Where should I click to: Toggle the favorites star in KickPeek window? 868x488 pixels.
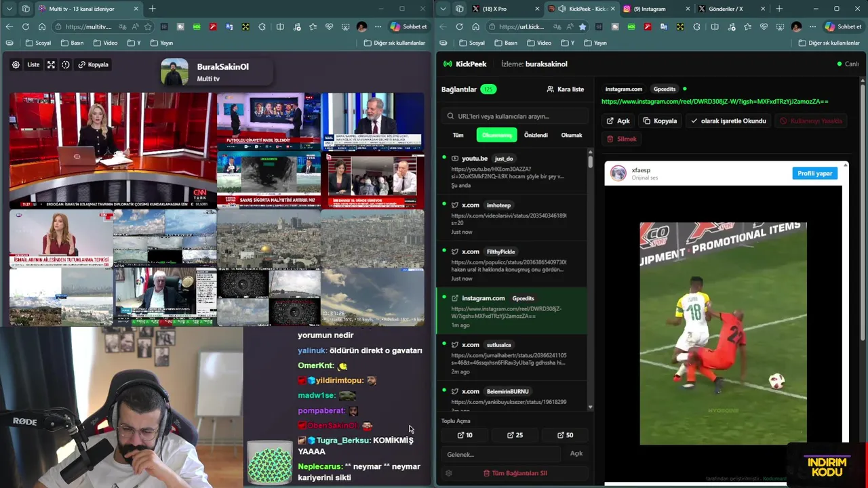[583, 27]
